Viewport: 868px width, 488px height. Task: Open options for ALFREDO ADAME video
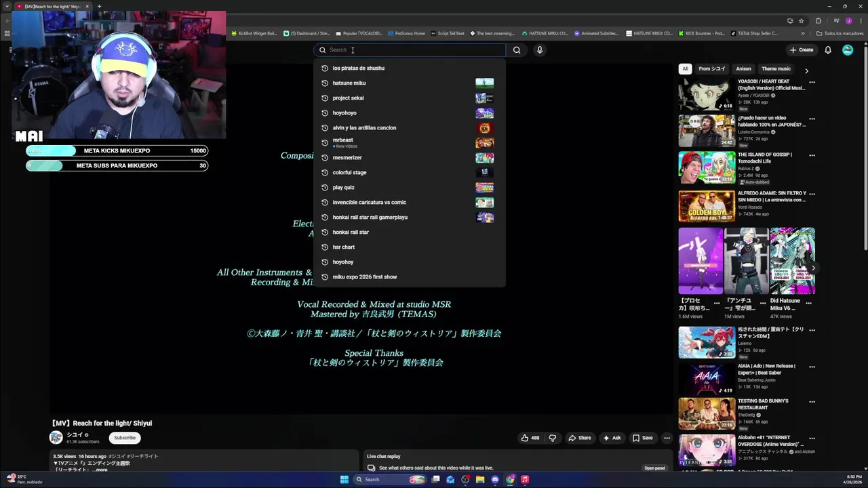[x=812, y=194]
